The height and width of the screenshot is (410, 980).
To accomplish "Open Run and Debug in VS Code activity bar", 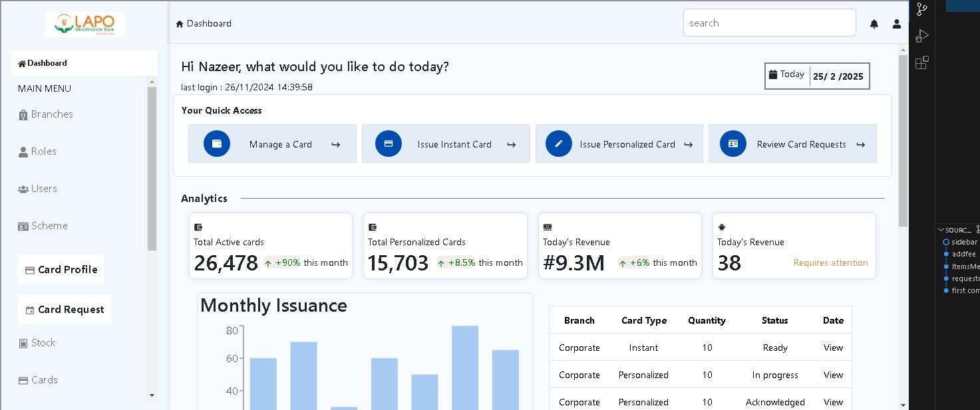I will point(922,36).
